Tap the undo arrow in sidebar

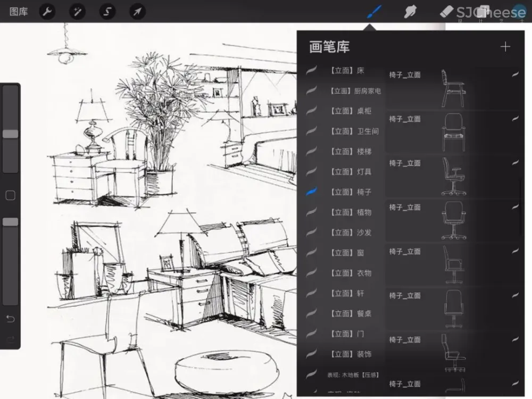[x=10, y=319]
